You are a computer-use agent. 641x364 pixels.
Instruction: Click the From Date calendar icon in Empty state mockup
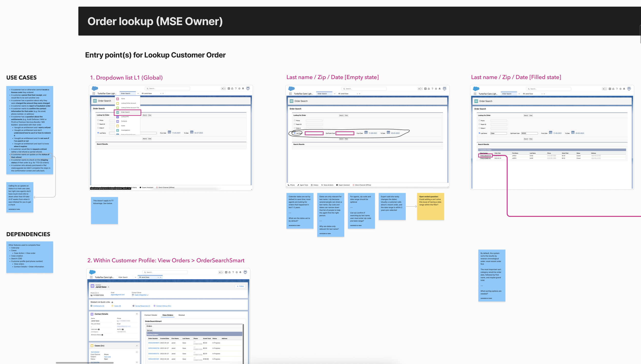[x=366, y=133]
